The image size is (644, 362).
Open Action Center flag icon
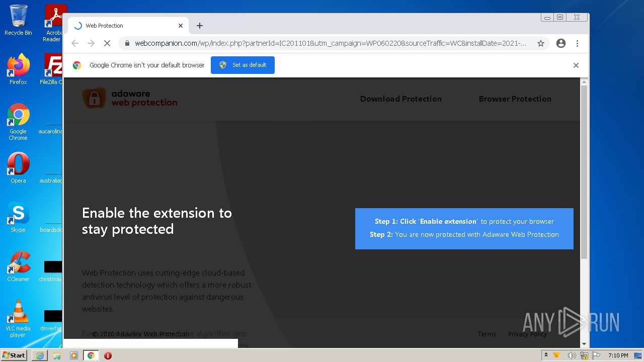coord(596,355)
